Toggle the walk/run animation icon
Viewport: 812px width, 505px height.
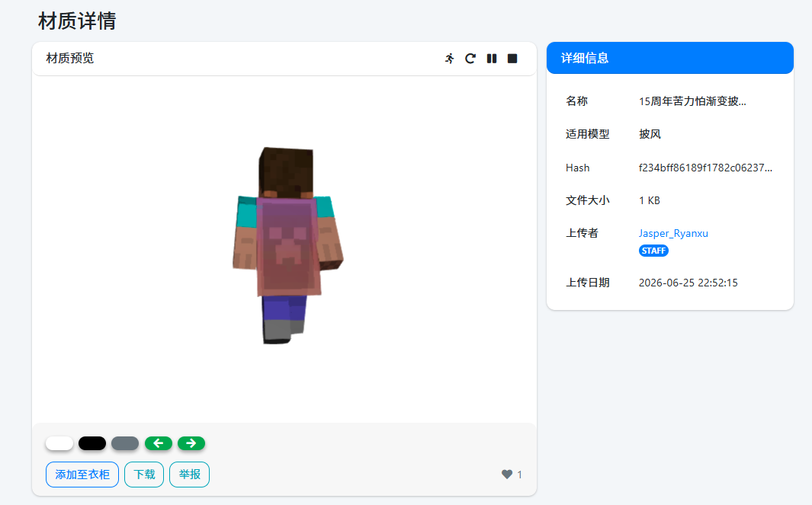coord(450,59)
